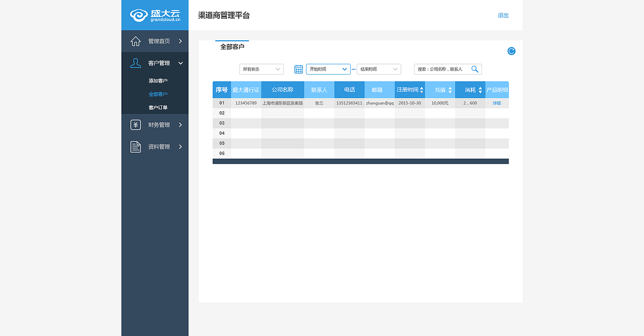The height and width of the screenshot is (336, 644).
Task: Click the 电话 column header
Action: 350,90
